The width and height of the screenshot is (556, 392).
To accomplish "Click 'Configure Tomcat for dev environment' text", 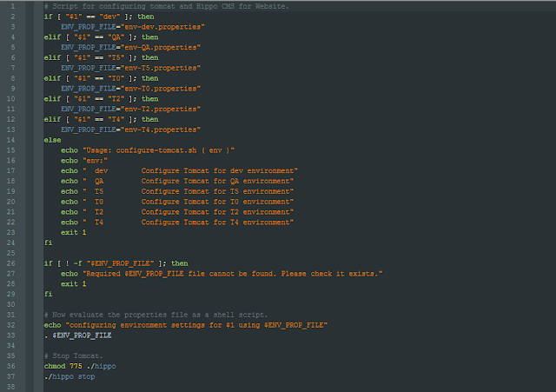I will tap(217, 170).
